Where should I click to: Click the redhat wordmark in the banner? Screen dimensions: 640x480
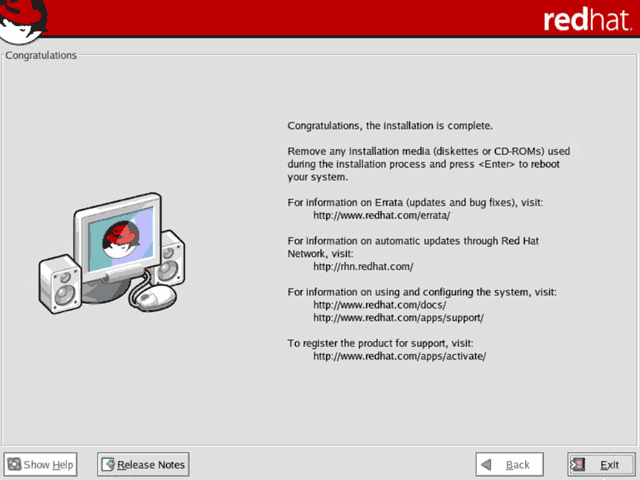[588, 20]
